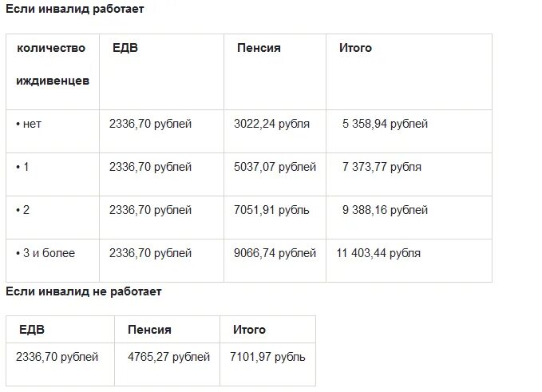Select the row label for 2 dependents

click(22, 210)
